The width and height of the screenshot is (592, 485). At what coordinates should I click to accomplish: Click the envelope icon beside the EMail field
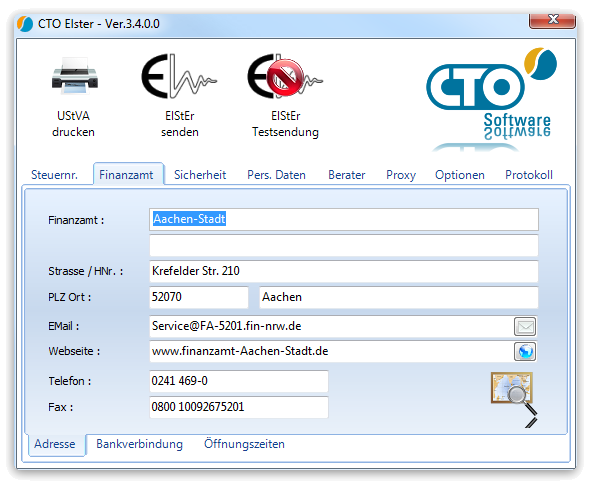(525, 326)
